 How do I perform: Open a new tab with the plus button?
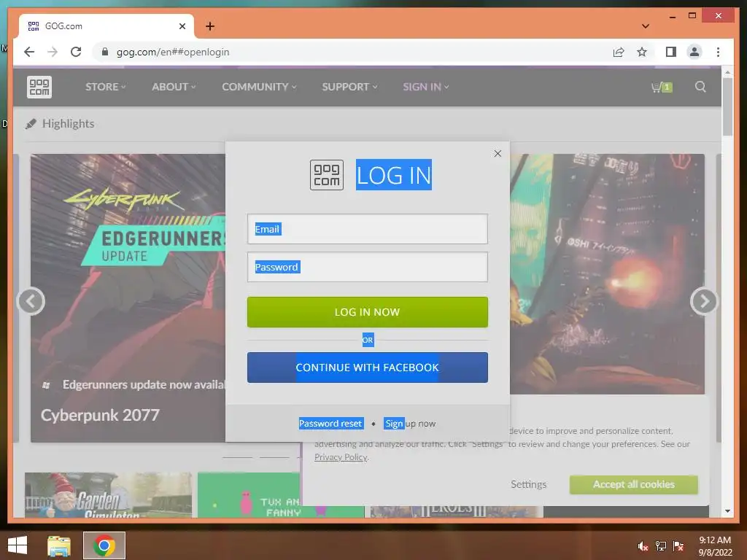point(210,26)
